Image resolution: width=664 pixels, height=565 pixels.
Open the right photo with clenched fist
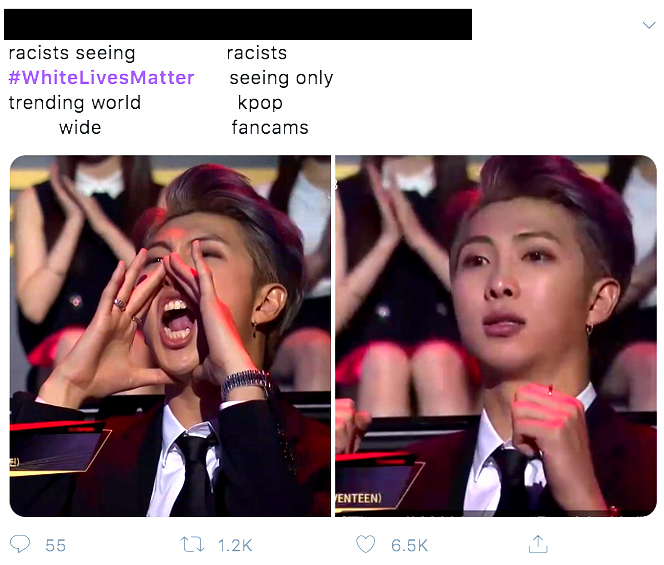click(x=496, y=336)
